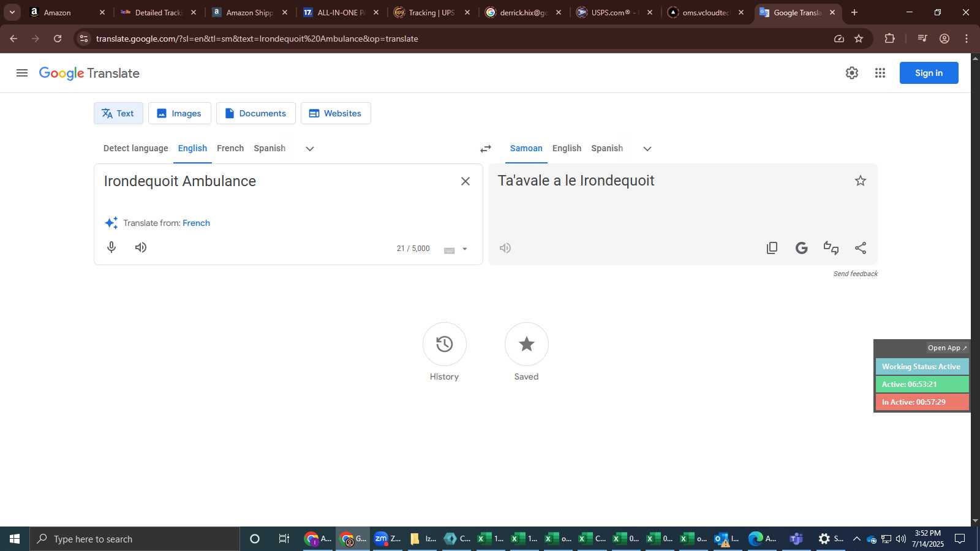The width and height of the screenshot is (980, 551).
Task: Open the notification center icon
Action: pyautogui.click(x=960, y=539)
